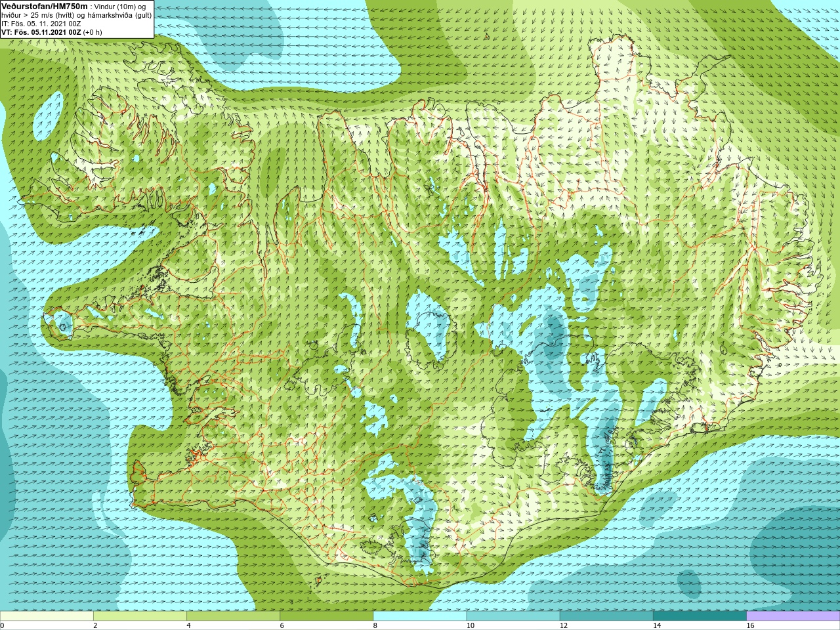Viewport: 840px width, 630px height.
Task: Click the scale label "12"
Action: [564, 625]
